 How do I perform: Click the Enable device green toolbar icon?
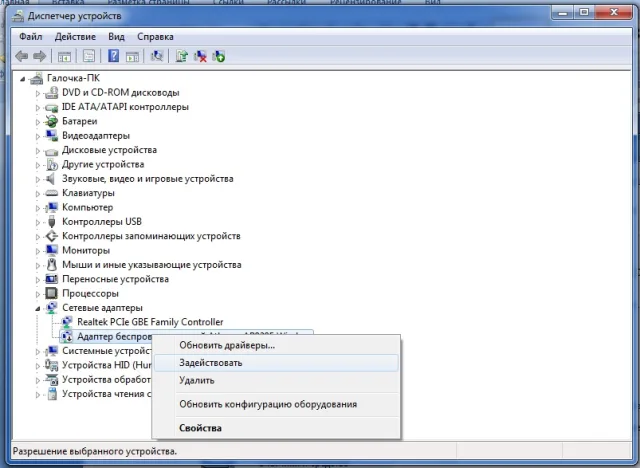coord(219,56)
